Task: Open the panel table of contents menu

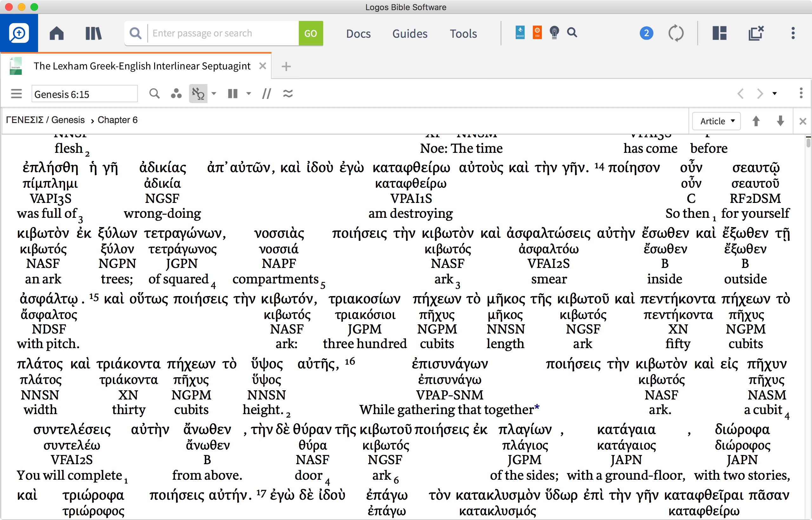Action: click(16, 94)
